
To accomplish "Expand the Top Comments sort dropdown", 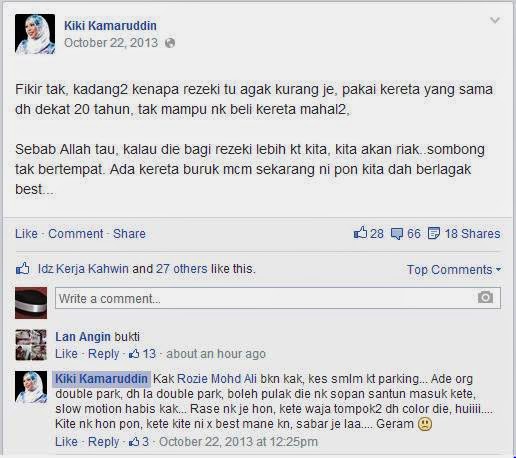I will [x=454, y=269].
